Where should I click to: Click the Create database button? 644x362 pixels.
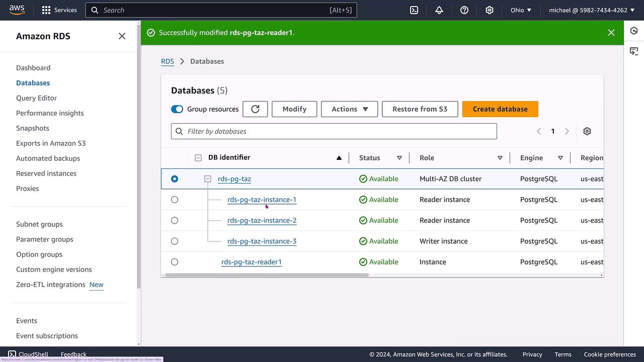[x=500, y=109]
